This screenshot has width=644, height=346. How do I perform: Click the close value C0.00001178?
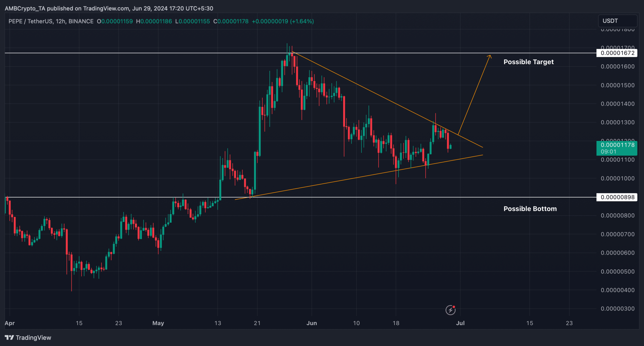231,21
